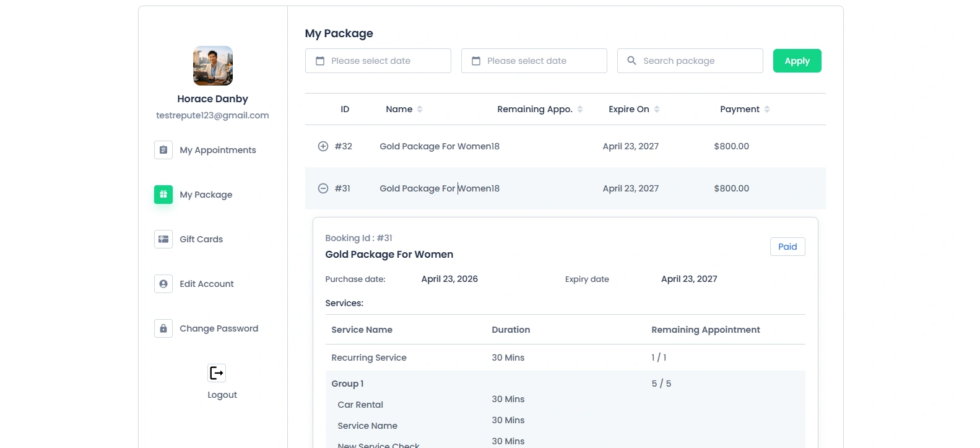Click the Change Password lock icon

tap(163, 328)
